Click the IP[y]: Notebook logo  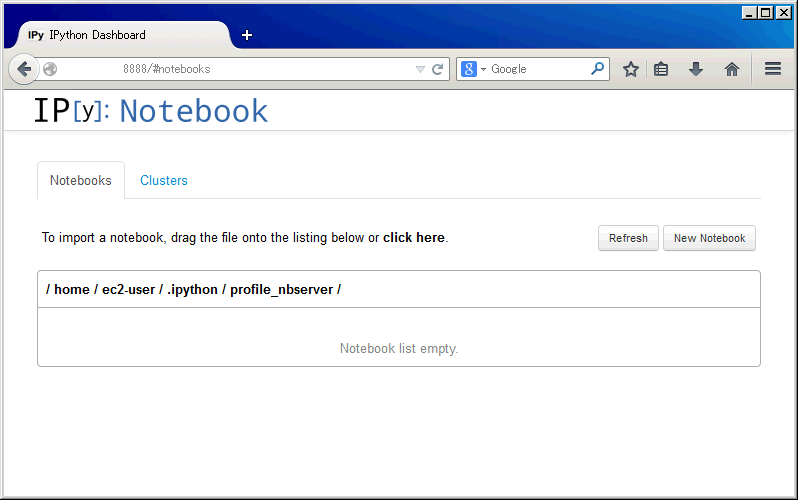click(x=151, y=110)
